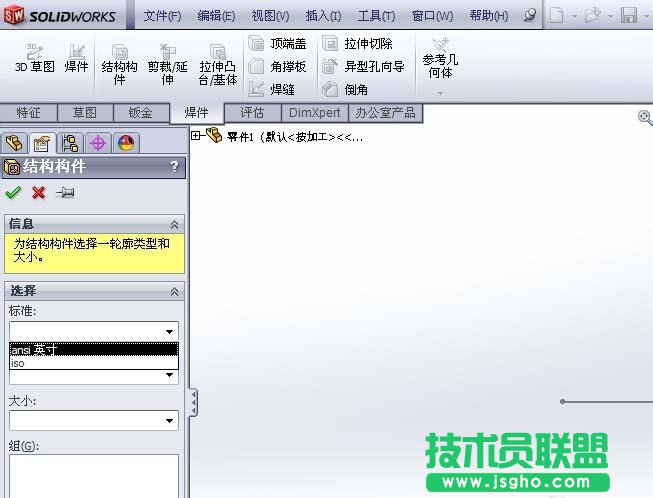Collapse the 信息 section
This screenshot has height=498, width=653.
click(174, 225)
